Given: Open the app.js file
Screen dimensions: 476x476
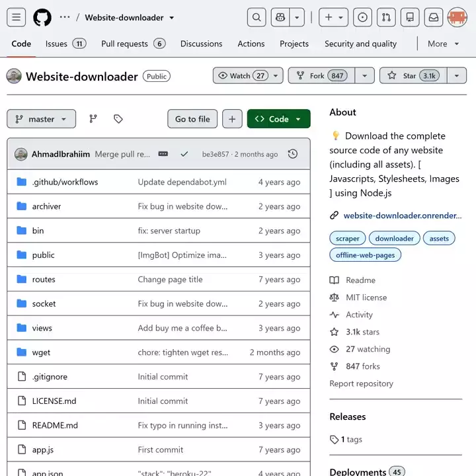Looking at the screenshot, I should (x=43, y=450).
